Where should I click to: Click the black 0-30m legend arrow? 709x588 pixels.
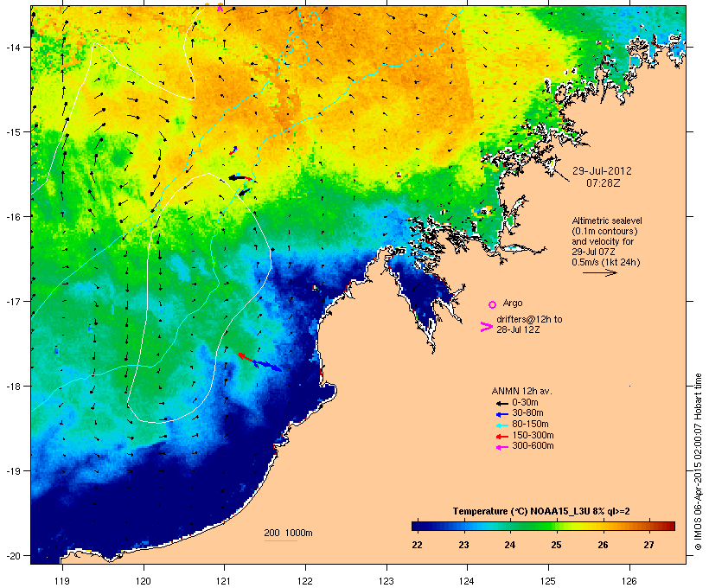[501, 403]
